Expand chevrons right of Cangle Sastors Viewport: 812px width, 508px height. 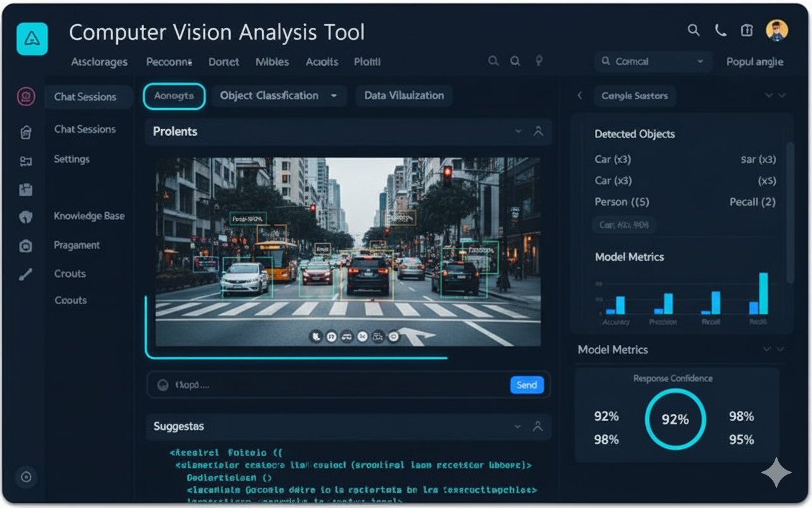pos(775,95)
